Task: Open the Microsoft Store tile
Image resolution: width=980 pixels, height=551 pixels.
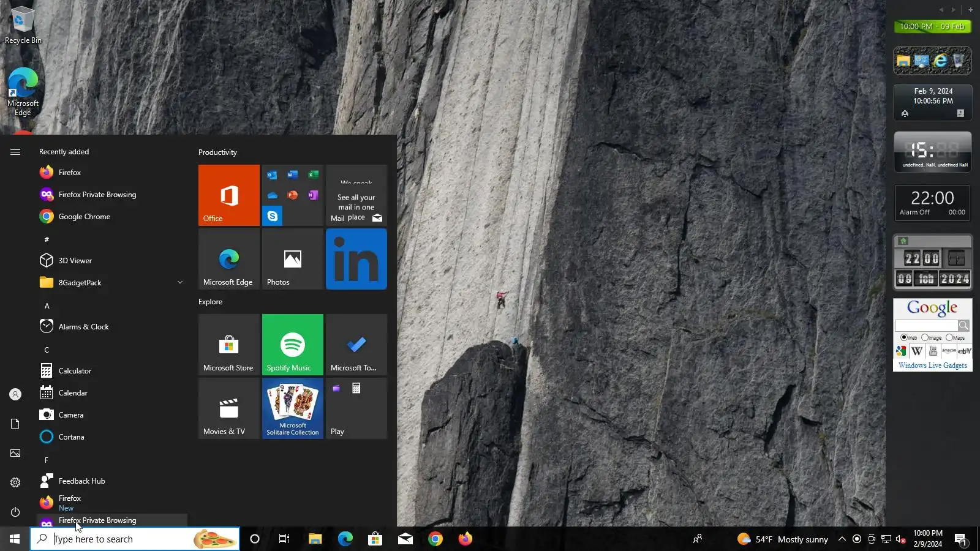Action: 229,345
